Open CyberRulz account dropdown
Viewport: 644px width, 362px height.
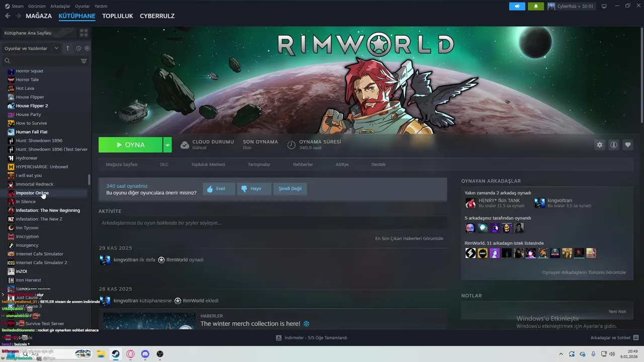[571, 6]
